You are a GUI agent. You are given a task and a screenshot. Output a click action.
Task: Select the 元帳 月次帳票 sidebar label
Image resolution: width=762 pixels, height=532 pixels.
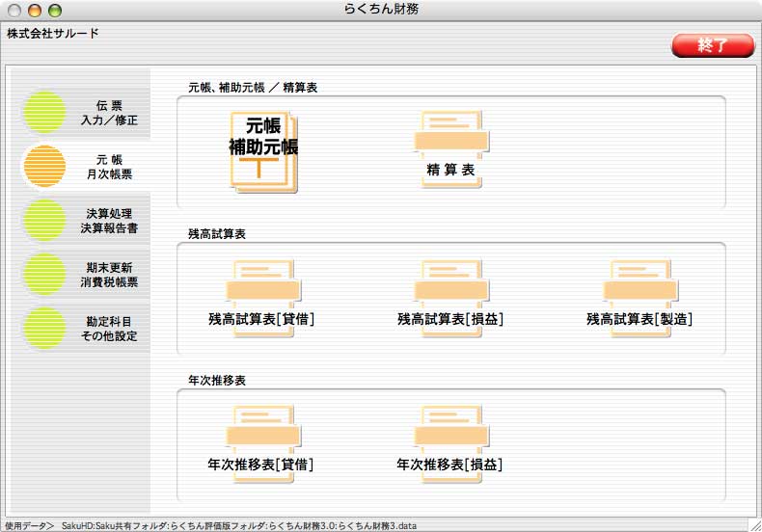(x=109, y=167)
